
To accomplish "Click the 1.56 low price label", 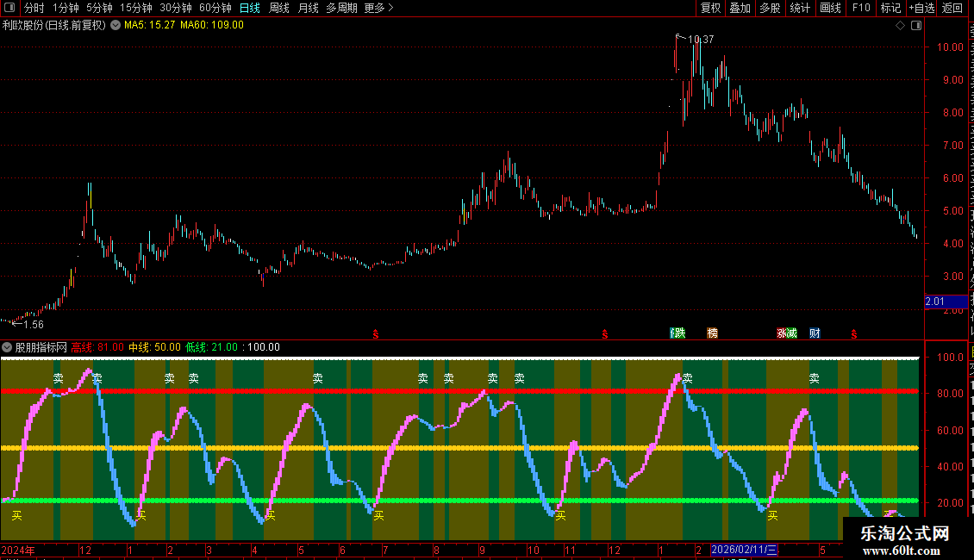I will click(x=34, y=324).
